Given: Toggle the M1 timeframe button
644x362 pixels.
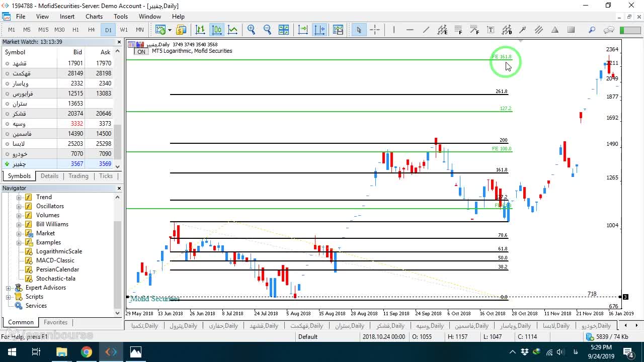Looking at the screenshot, I should (x=12, y=30).
